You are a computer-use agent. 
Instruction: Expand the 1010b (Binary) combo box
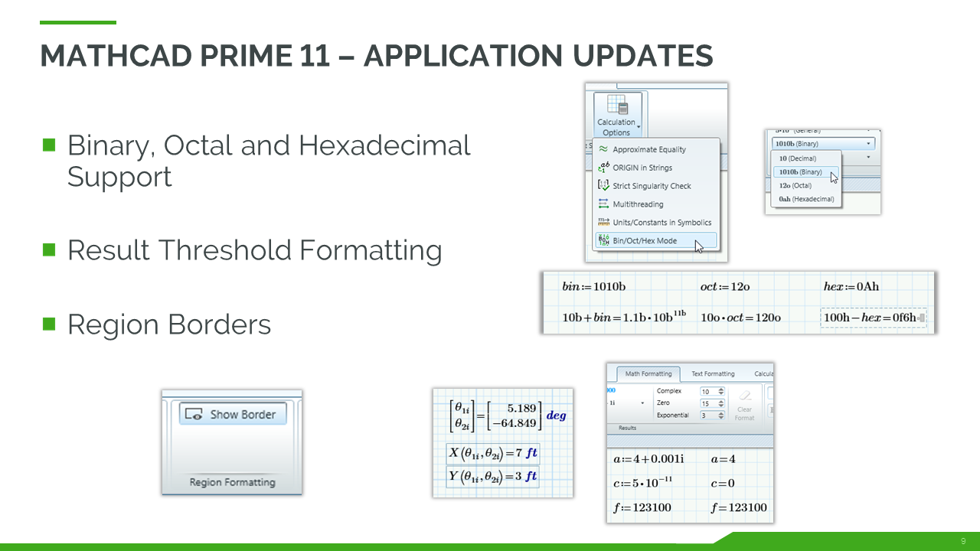(823, 143)
